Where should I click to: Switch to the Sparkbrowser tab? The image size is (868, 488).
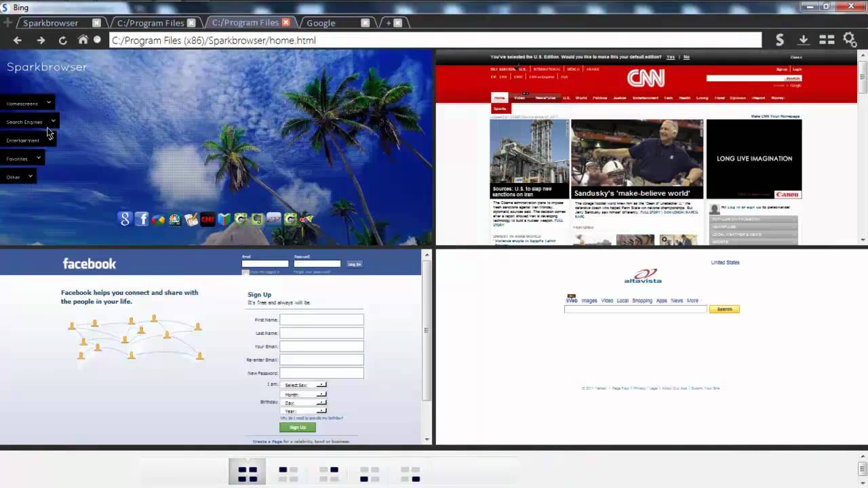(x=51, y=22)
